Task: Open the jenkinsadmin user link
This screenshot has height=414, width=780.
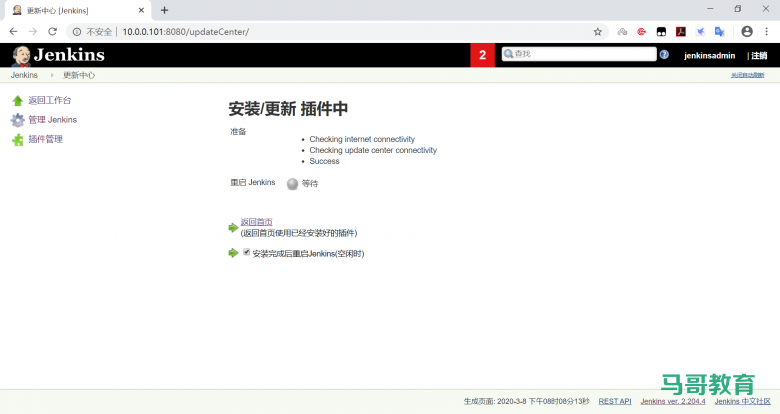Action: pyautogui.click(x=709, y=56)
